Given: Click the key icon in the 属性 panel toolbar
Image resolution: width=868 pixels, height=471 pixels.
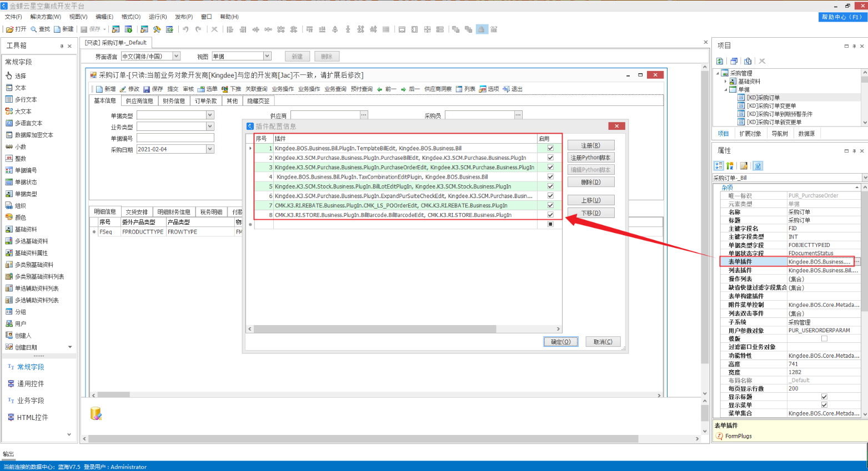Looking at the screenshot, I should 744,165.
